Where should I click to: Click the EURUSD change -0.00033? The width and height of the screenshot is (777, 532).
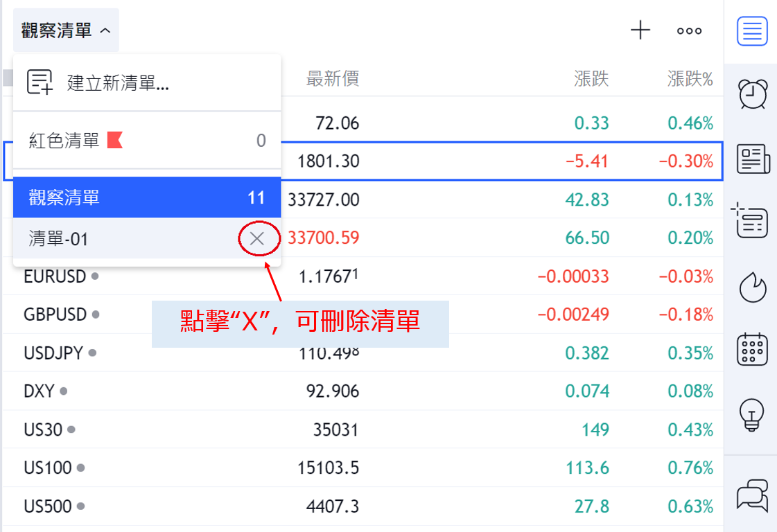[573, 276]
